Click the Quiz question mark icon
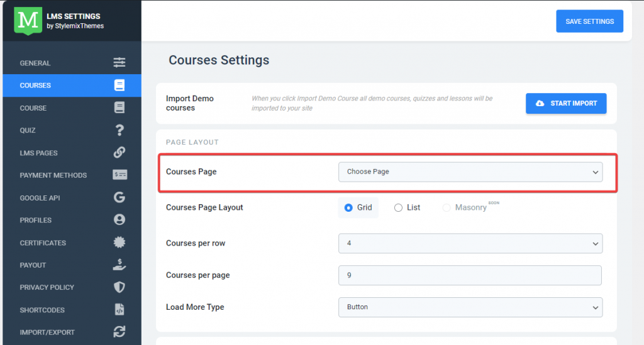 [119, 130]
